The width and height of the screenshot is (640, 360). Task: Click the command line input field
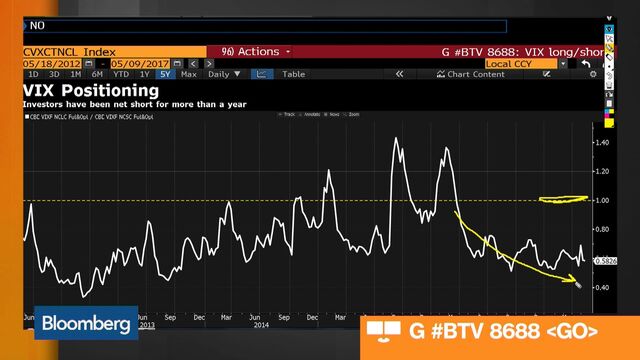point(265,26)
